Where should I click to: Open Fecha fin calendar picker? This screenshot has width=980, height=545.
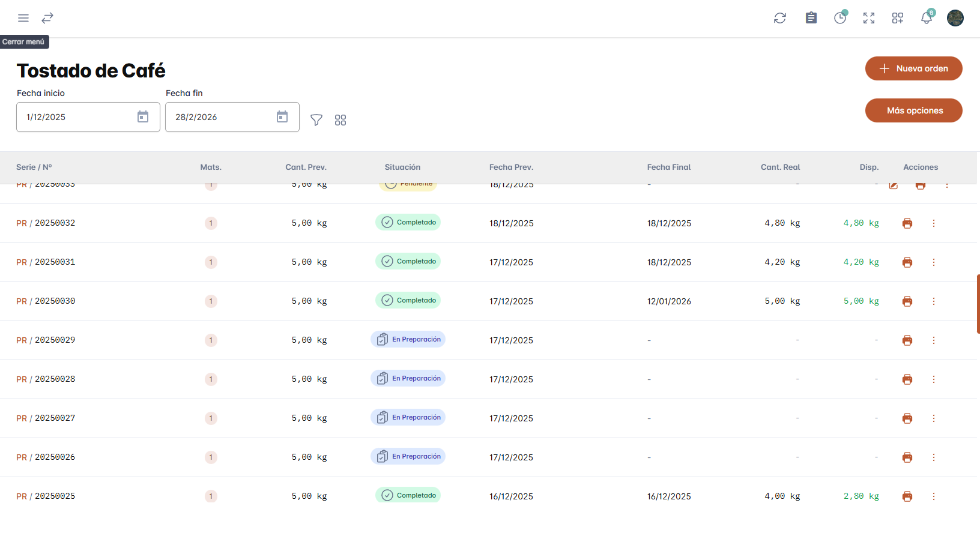282,117
